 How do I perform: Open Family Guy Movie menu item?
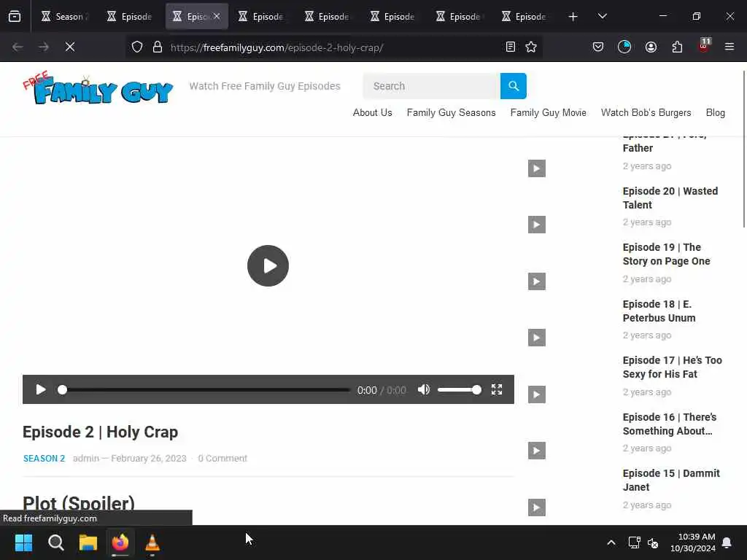pos(549,113)
